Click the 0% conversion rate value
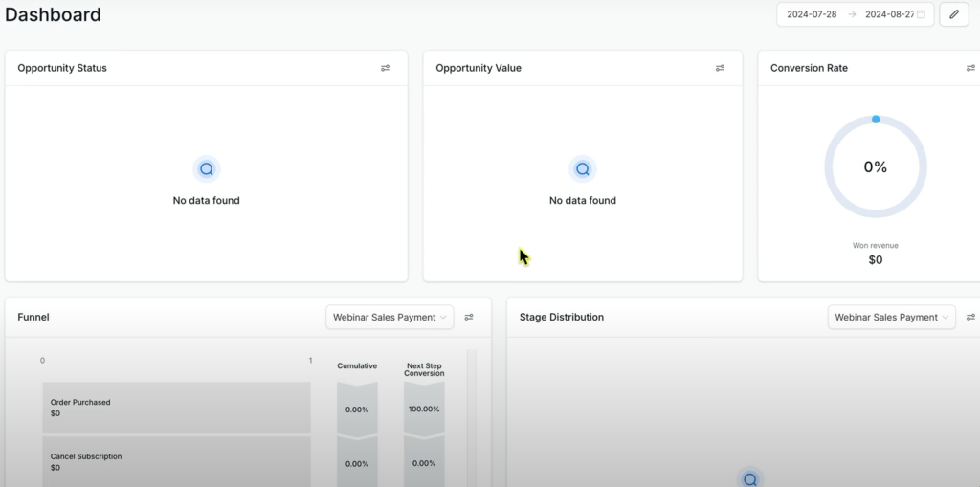This screenshot has height=487, width=980. pos(876,166)
